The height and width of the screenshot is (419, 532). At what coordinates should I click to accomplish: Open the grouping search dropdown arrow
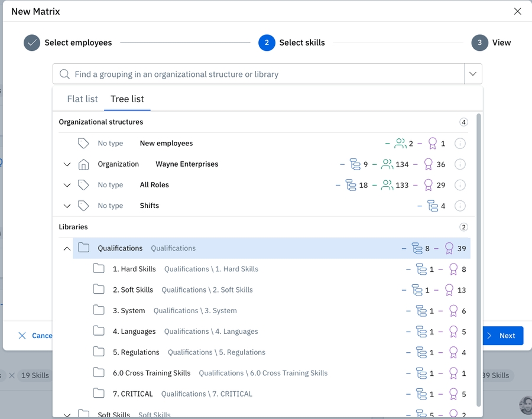tap(473, 74)
